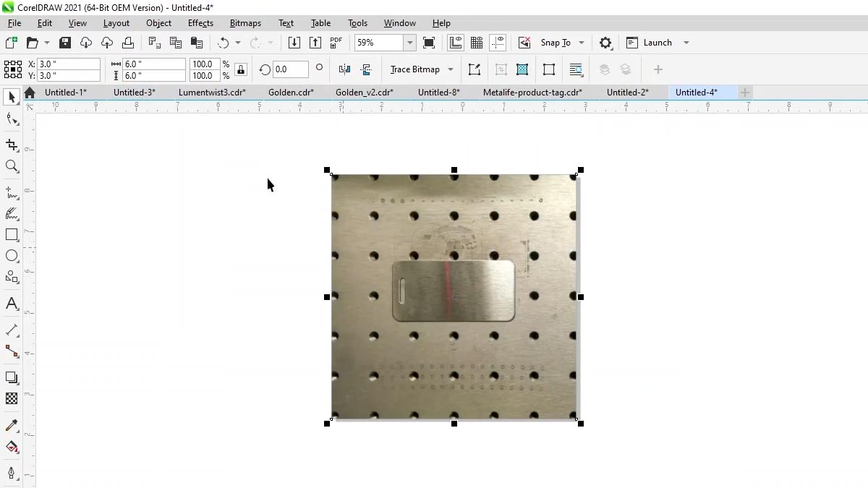
Task: Select the Ellipse tool
Action: tap(11, 255)
